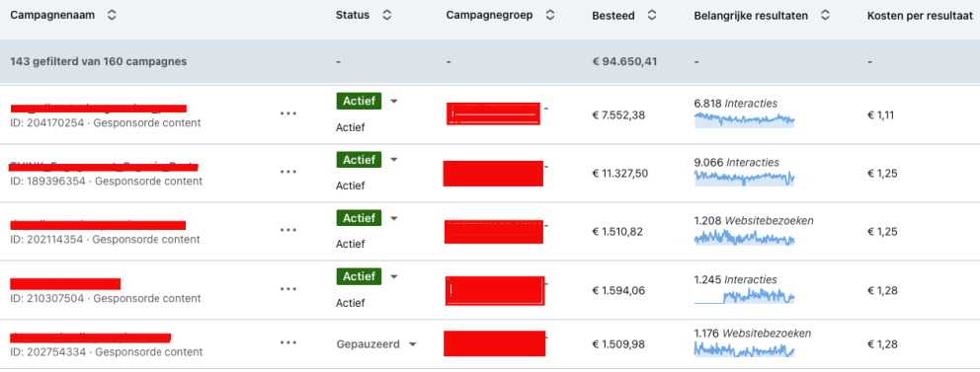The image size is (980, 372).
Task: Open three-dot menu for campaign ID 189396354
Action: click(x=288, y=172)
